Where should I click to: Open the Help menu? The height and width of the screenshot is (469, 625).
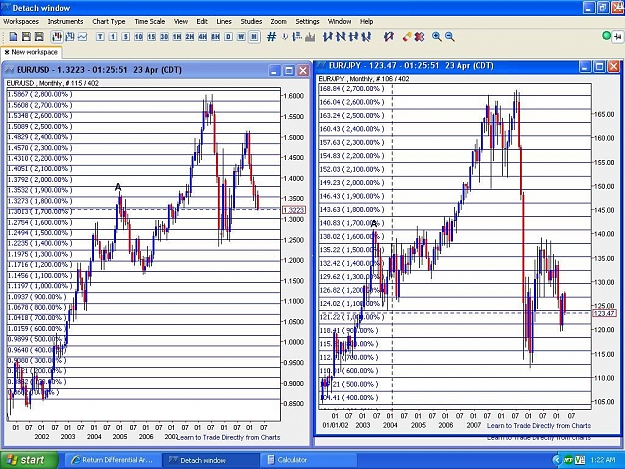366,22
